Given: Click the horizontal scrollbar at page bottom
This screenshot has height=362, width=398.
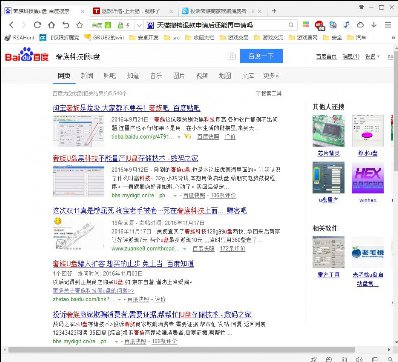Looking at the screenshot, I should click(182, 350).
